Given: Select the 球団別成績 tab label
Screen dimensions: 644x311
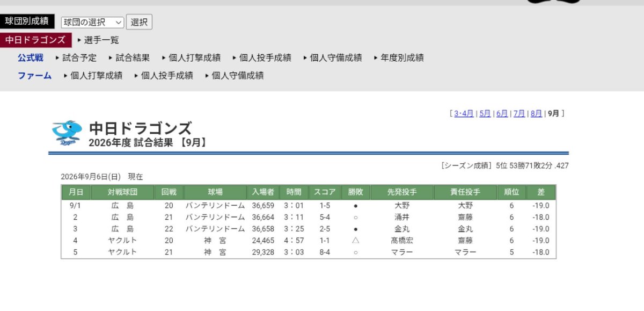Looking at the screenshot, I should click(x=27, y=21).
